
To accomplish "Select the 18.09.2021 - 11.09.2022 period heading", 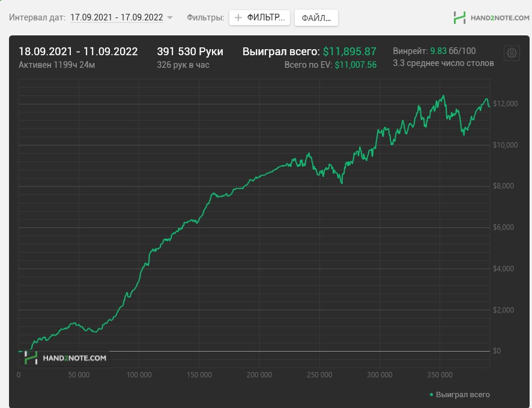I will 78,52.
